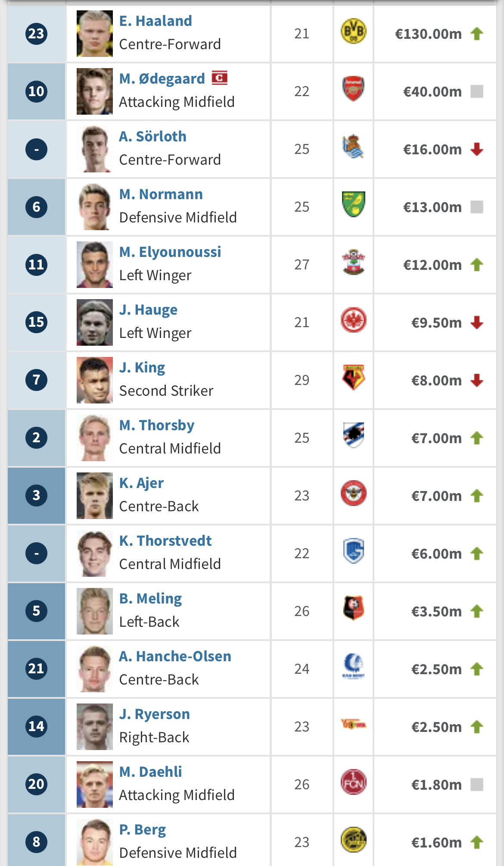Select red down arrow beside €8.00m value
This screenshot has width=504, height=866.
477,380
